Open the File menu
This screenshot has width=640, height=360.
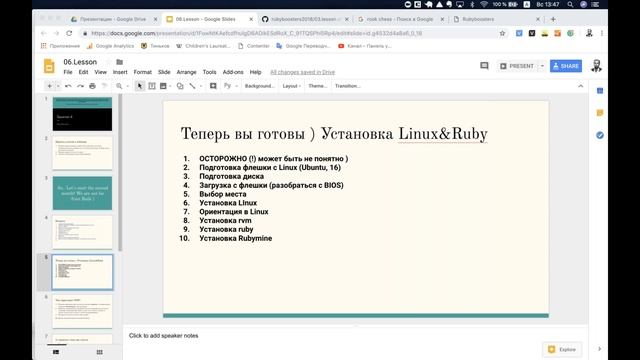(68, 72)
